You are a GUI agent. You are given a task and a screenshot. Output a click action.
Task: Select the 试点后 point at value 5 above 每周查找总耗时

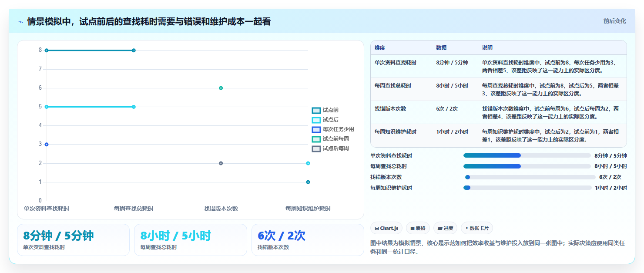point(134,107)
